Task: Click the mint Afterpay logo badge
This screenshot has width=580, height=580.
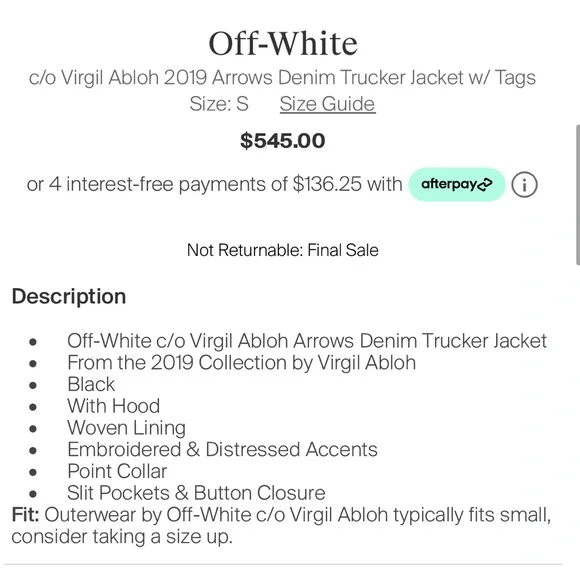Action: 457,184
